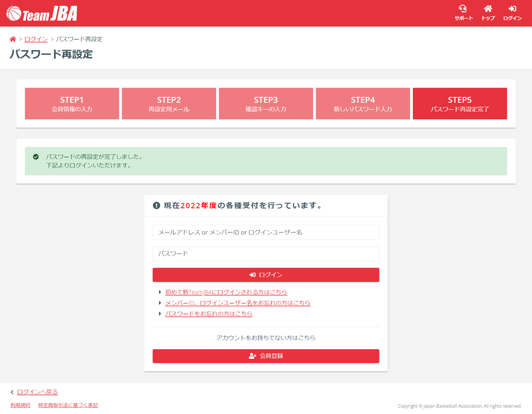
Task: Click the 下記よりログインいただけます message line
Action: (89, 165)
